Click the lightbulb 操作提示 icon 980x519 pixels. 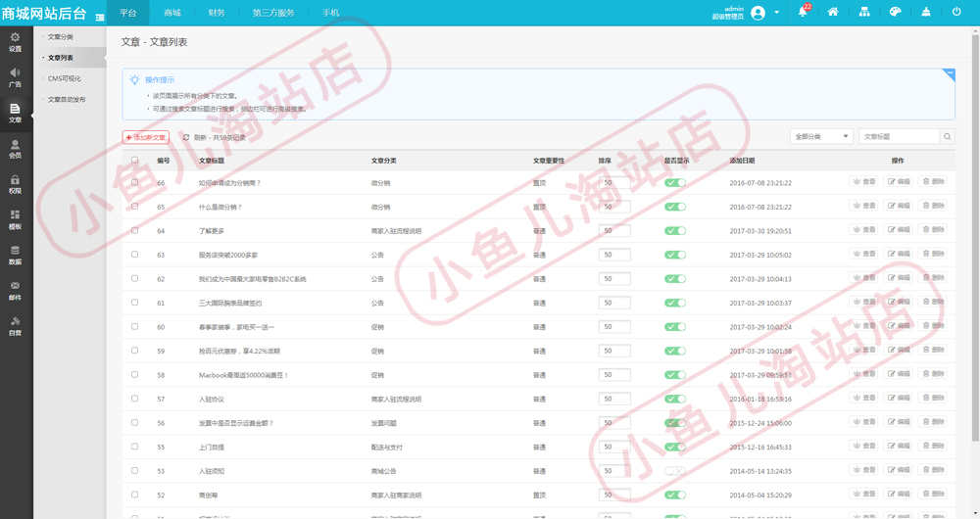[x=133, y=80]
